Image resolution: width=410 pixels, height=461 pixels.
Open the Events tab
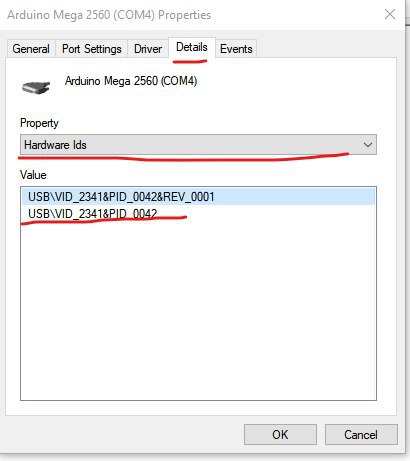(236, 49)
